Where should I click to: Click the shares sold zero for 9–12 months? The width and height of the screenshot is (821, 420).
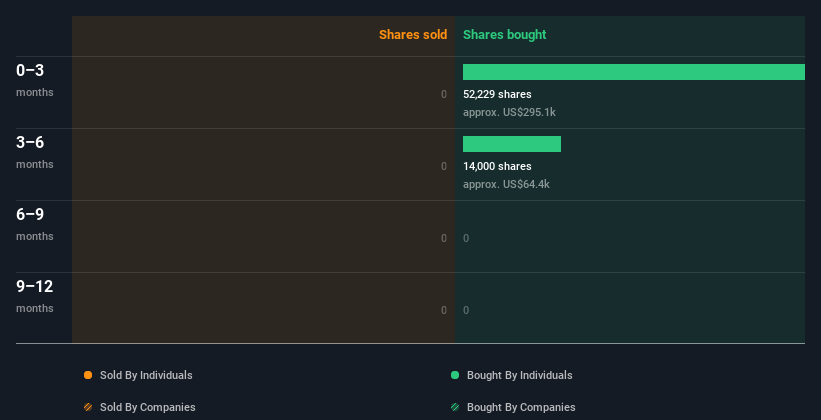(443, 310)
